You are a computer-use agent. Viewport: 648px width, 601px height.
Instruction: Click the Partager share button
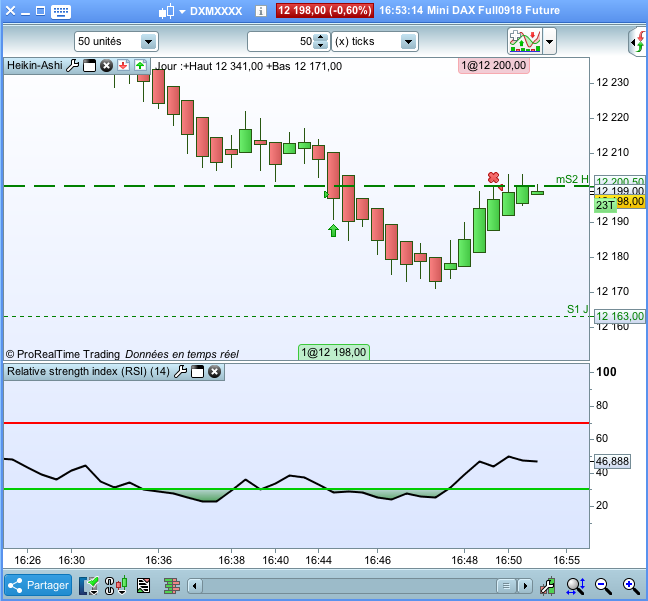pos(38,585)
